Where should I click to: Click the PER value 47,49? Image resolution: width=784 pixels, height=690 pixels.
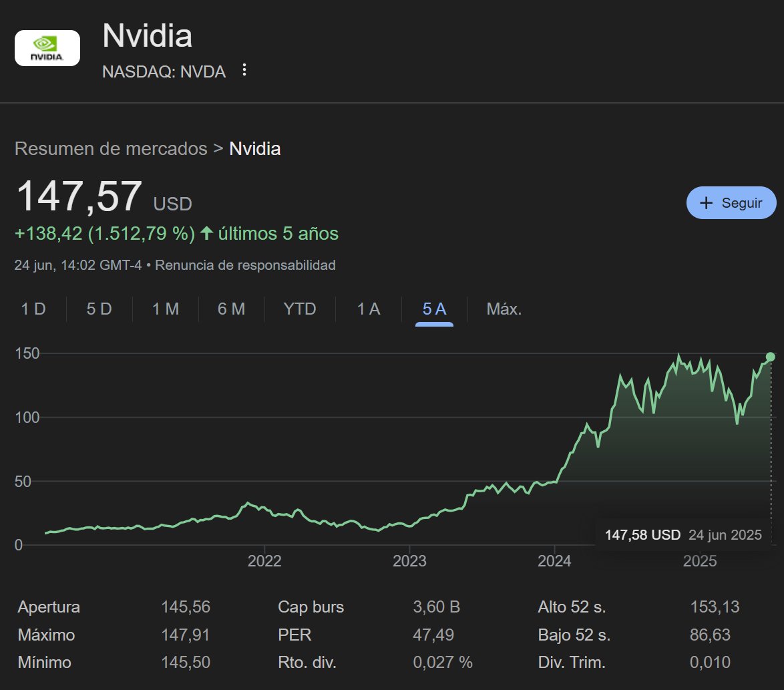[433, 635]
